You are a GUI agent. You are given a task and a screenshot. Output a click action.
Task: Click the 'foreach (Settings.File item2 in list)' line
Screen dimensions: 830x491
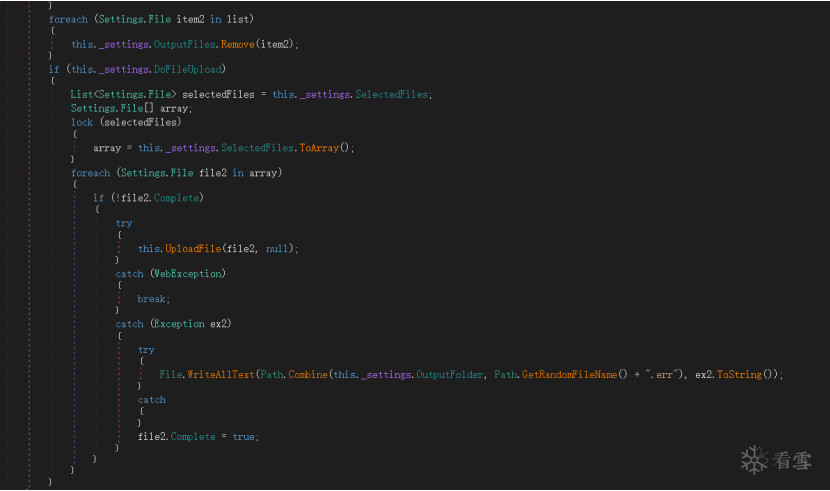(x=151, y=19)
